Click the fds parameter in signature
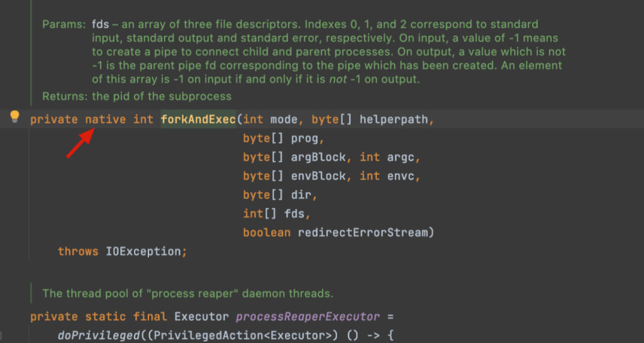The height and width of the screenshot is (343, 644). (294, 214)
